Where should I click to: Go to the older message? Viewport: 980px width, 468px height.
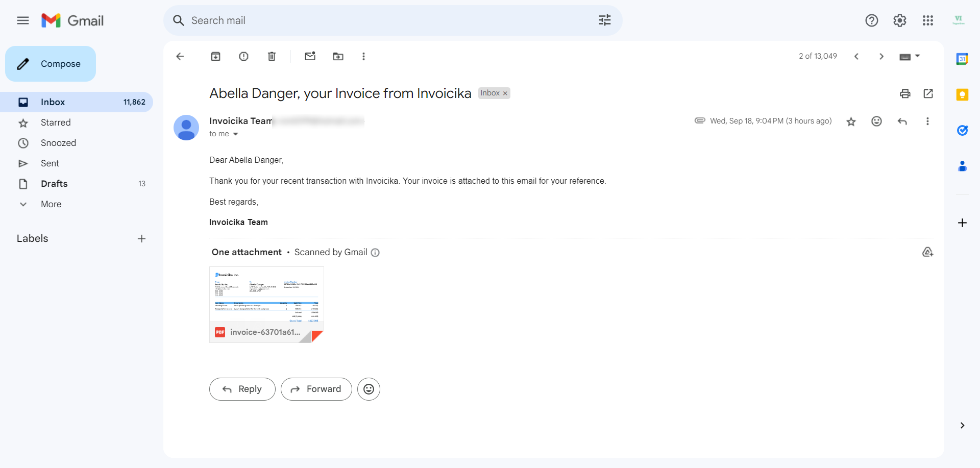pos(881,56)
